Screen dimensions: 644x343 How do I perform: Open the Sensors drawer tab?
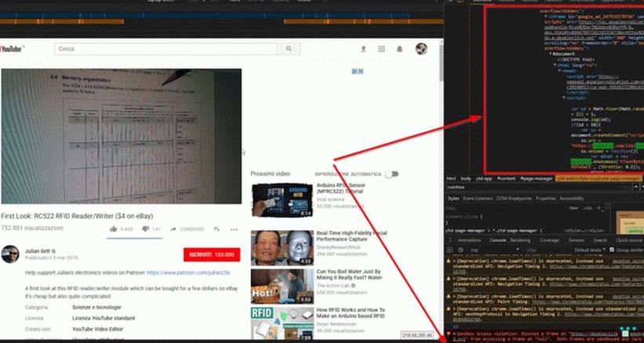(x=577, y=240)
